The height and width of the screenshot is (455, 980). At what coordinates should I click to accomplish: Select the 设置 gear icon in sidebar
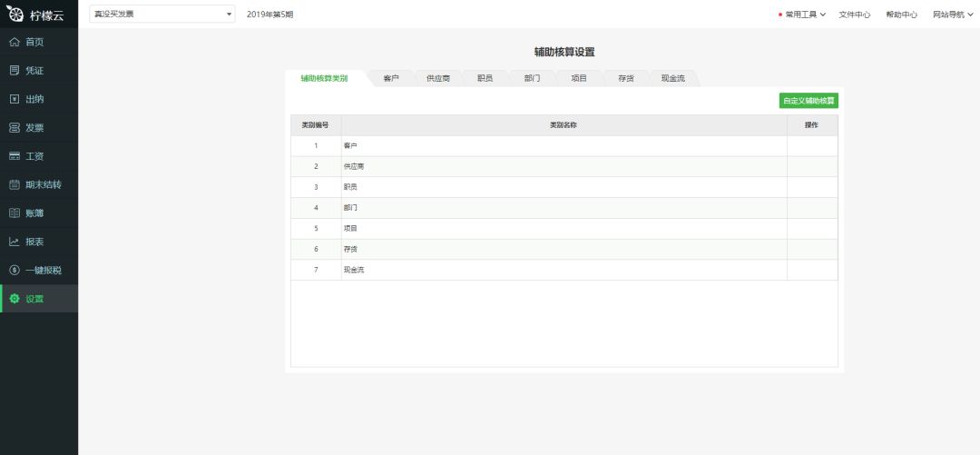15,299
